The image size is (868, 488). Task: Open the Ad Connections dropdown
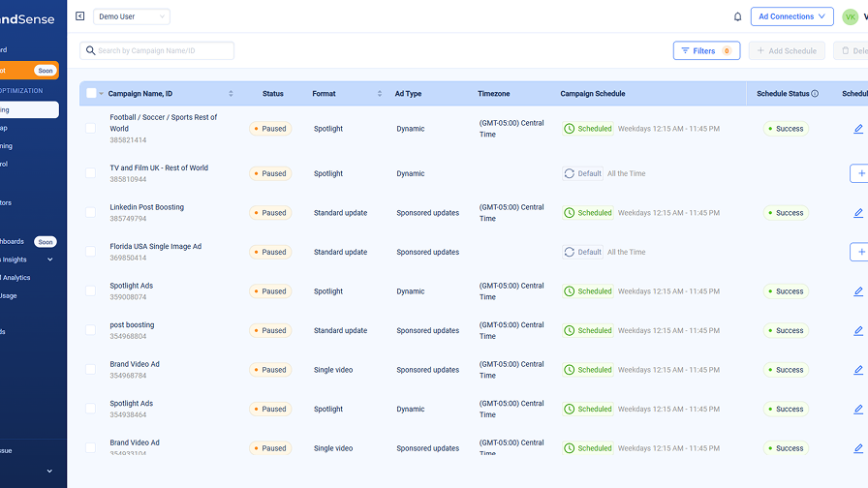click(791, 16)
